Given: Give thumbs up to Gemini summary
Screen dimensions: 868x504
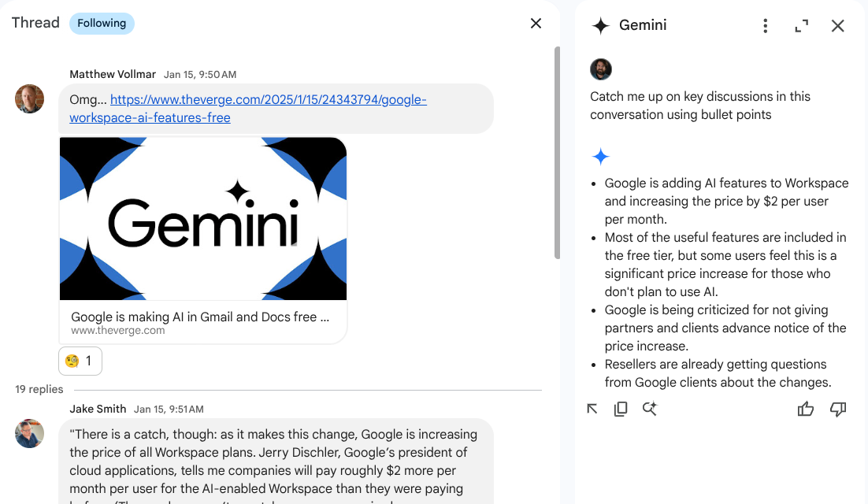Looking at the screenshot, I should click(806, 409).
